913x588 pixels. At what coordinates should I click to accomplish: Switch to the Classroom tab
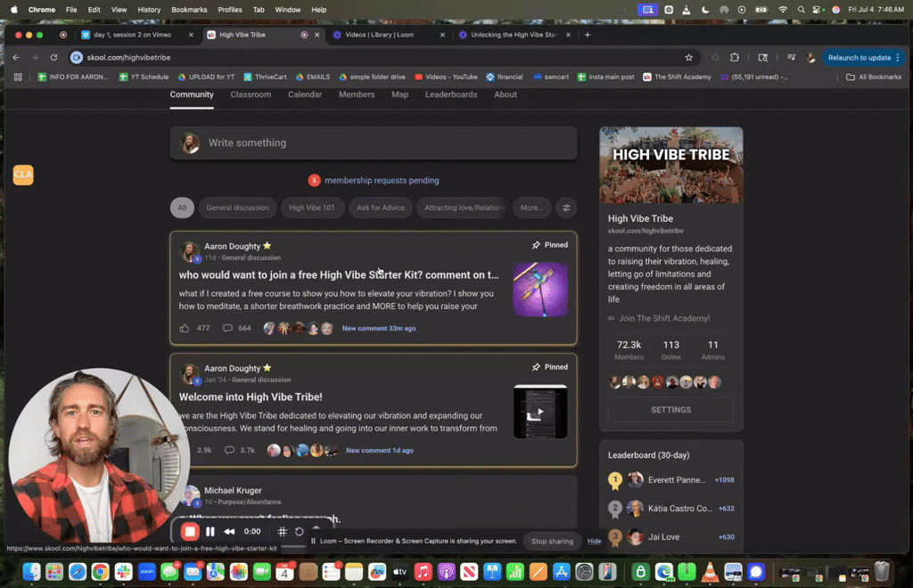pos(251,94)
